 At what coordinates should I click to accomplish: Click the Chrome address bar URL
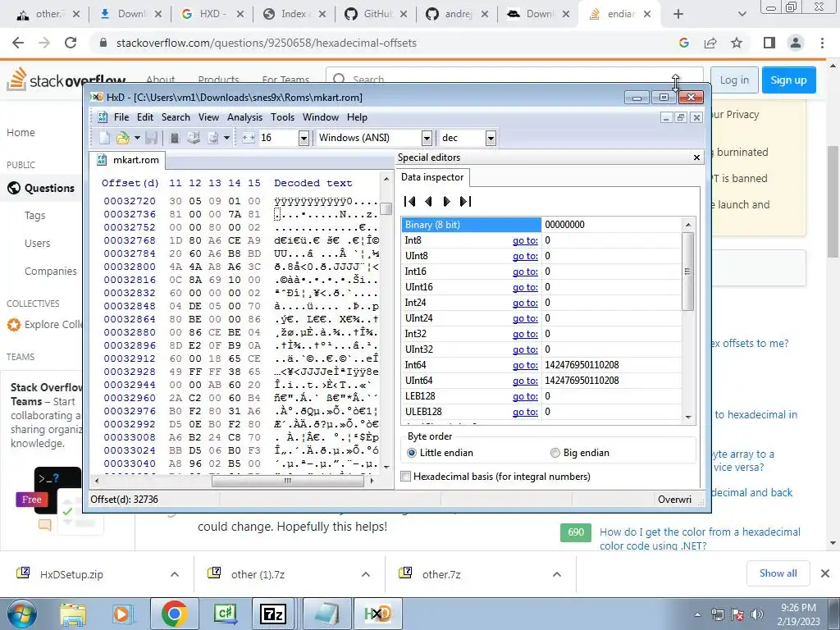click(x=267, y=43)
